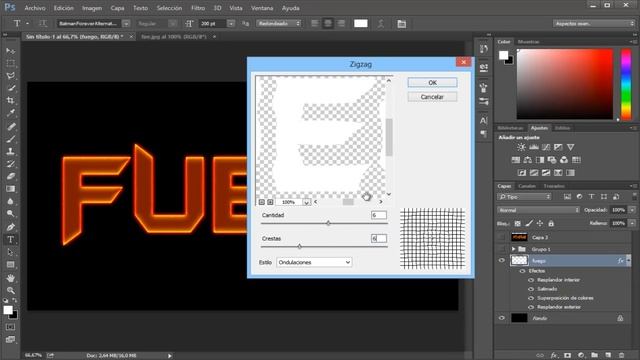This screenshot has height=360, width=640.
Task: Click the Cantidad slider in the Zigzag dialog
Action: click(328, 223)
